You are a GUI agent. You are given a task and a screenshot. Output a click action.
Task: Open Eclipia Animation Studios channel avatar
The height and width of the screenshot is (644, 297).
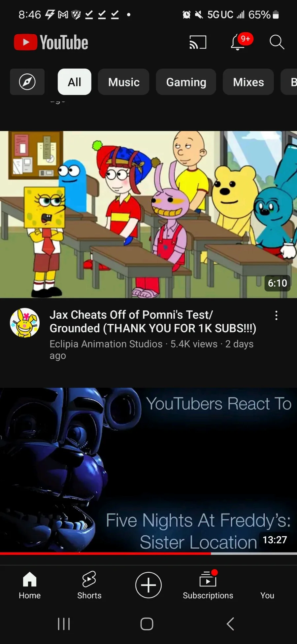tap(25, 323)
